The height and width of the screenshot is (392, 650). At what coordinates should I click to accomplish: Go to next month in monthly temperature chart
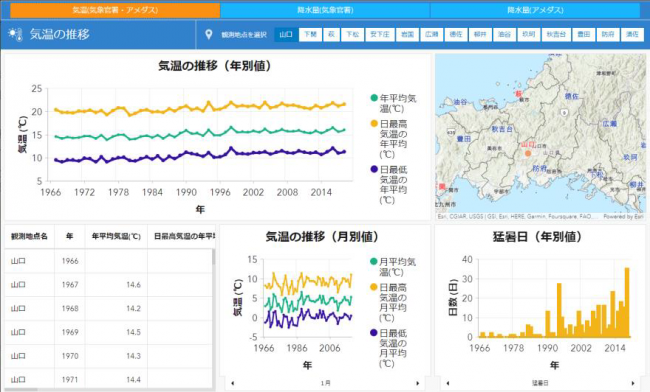[417, 383]
